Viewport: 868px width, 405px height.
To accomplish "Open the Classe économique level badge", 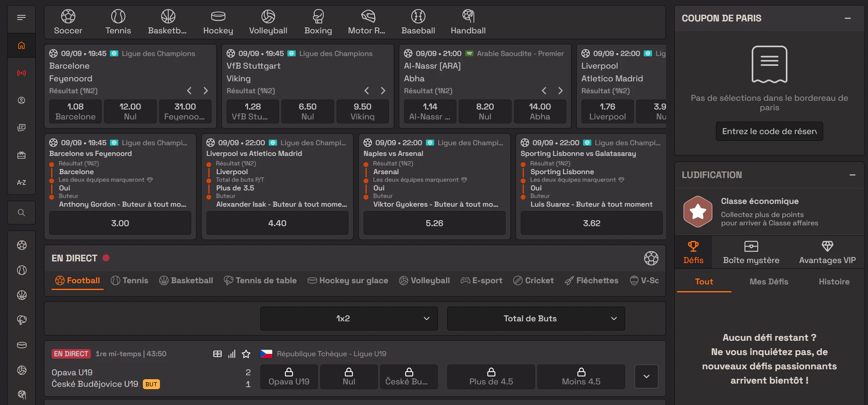I will [x=698, y=212].
